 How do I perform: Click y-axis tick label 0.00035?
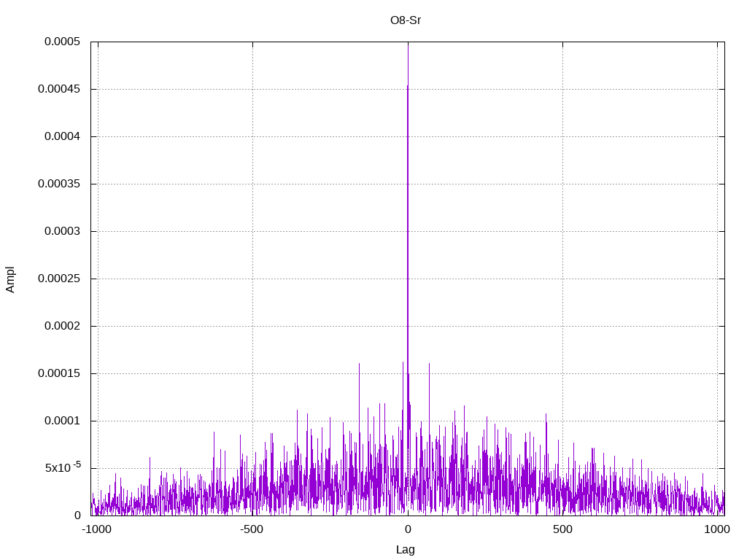pyautogui.click(x=59, y=184)
